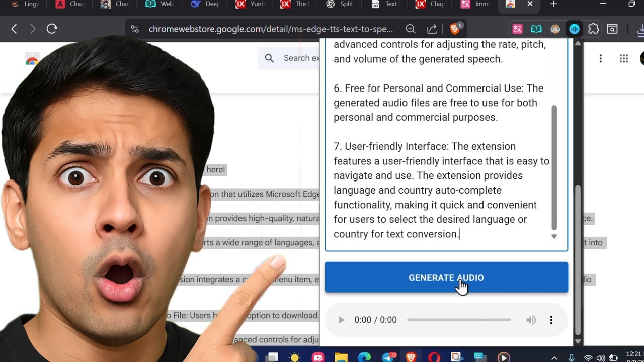Open the face avatar extension icon
This screenshot has height=362, width=644.
pyautogui.click(x=555, y=29)
